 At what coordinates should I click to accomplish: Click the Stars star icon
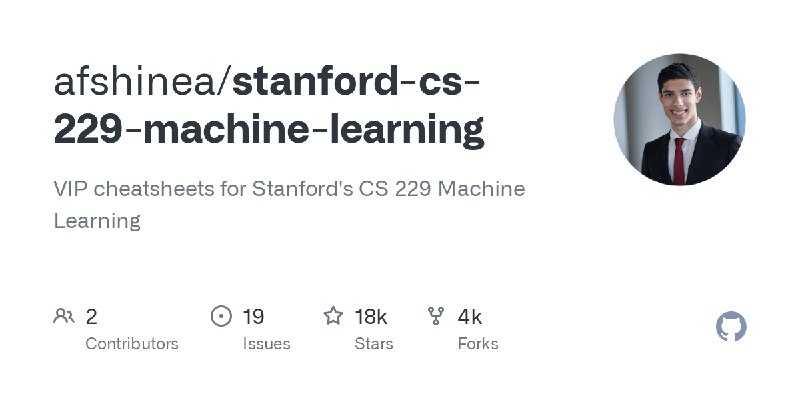[333, 316]
